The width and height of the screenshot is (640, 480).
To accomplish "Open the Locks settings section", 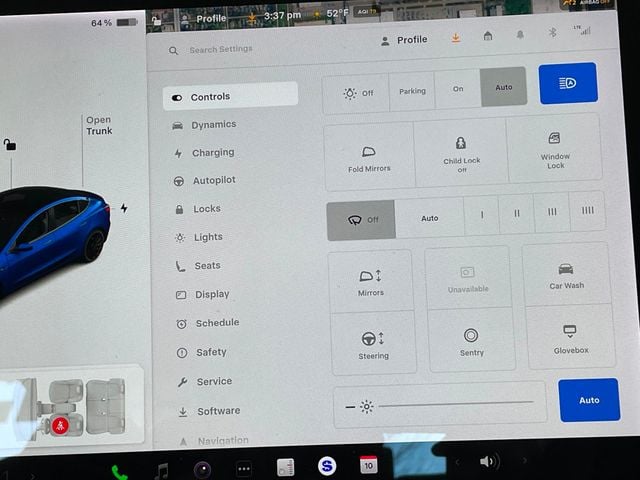I will click(x=198, y=209).
